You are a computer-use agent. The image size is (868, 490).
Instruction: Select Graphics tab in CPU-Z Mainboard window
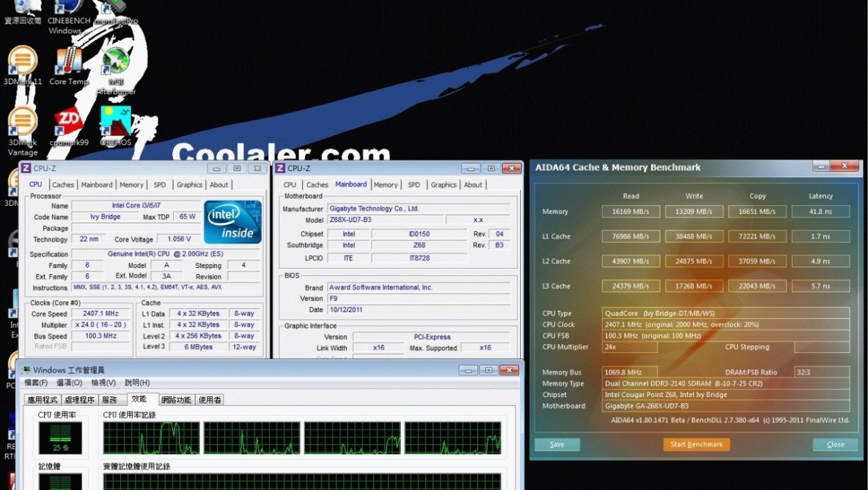coord(443,185)
